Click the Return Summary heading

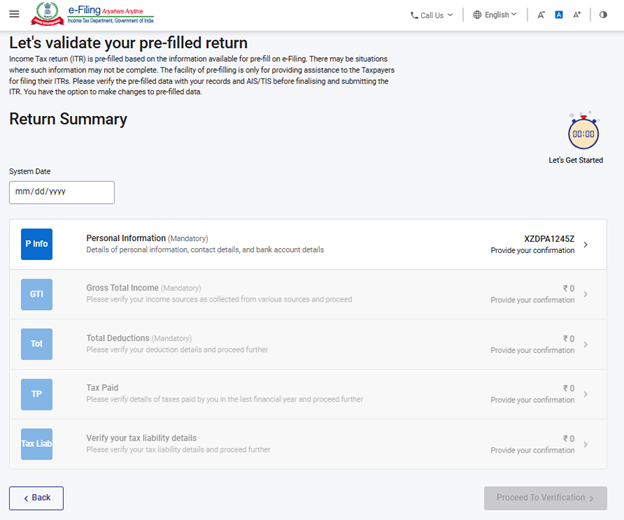pyautogui.click(x=68, y=119)
